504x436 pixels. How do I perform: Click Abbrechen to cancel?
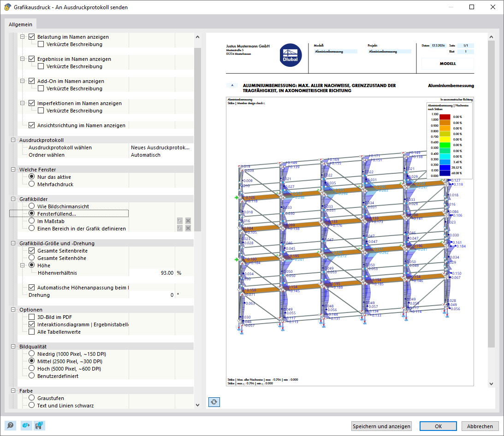480,426
